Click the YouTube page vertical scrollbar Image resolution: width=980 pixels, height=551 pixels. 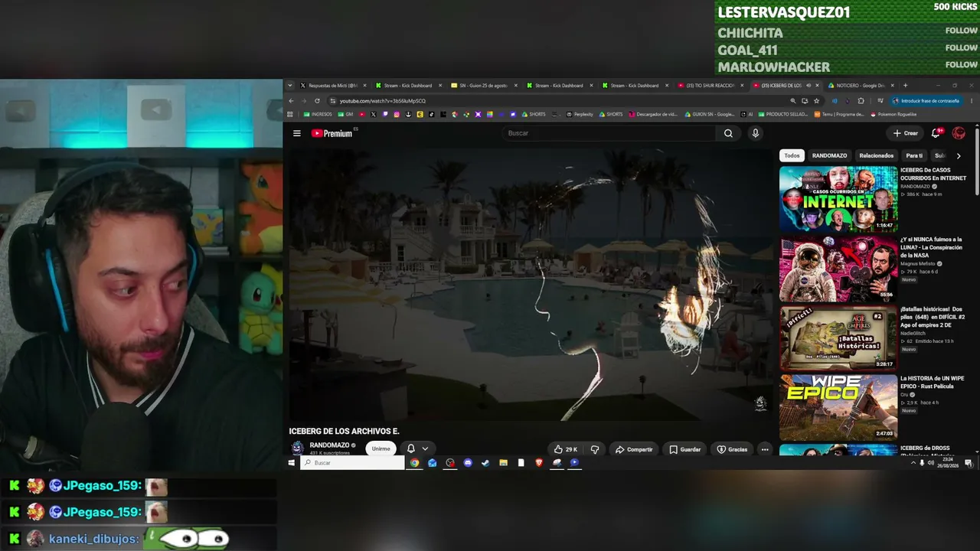point(975,161)
